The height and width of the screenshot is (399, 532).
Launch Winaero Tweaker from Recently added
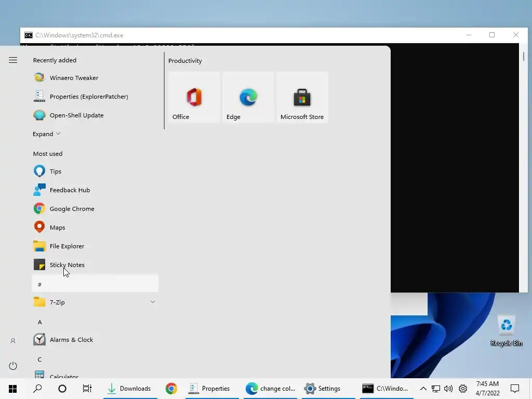(x=95, y=78)
